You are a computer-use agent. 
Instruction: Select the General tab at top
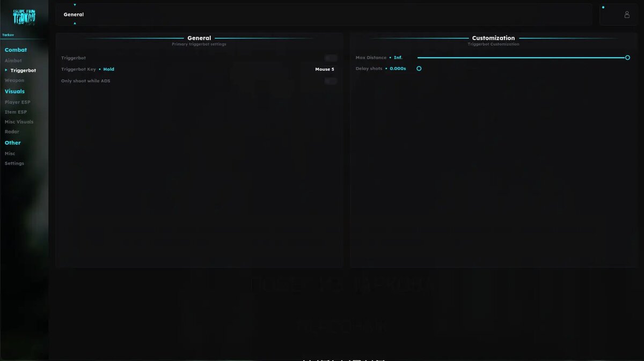[74, 14]
